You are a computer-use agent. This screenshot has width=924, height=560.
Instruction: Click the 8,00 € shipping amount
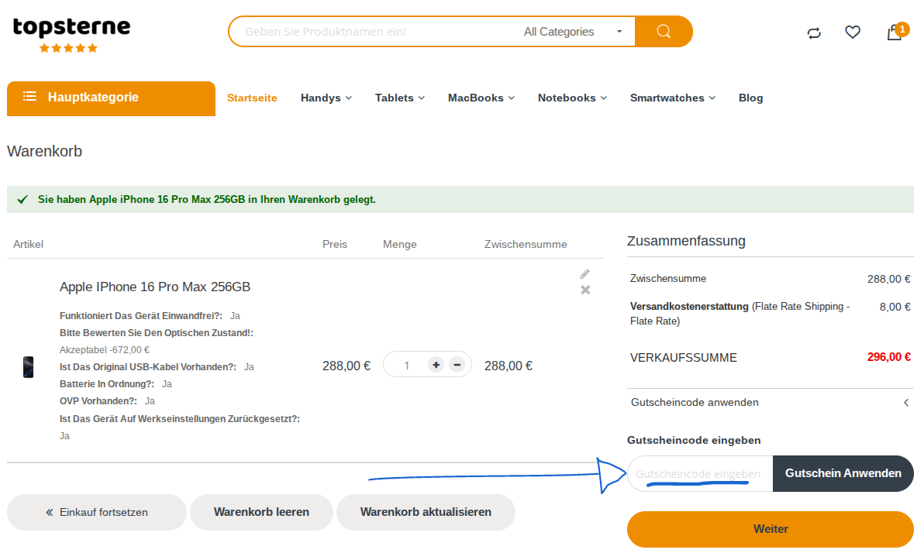click(895, 307)
